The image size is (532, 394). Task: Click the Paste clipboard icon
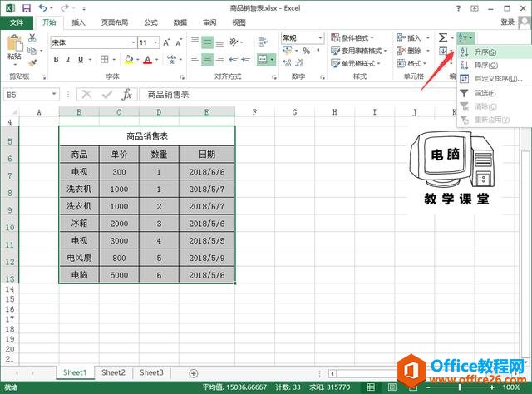(x=15, y=44)
